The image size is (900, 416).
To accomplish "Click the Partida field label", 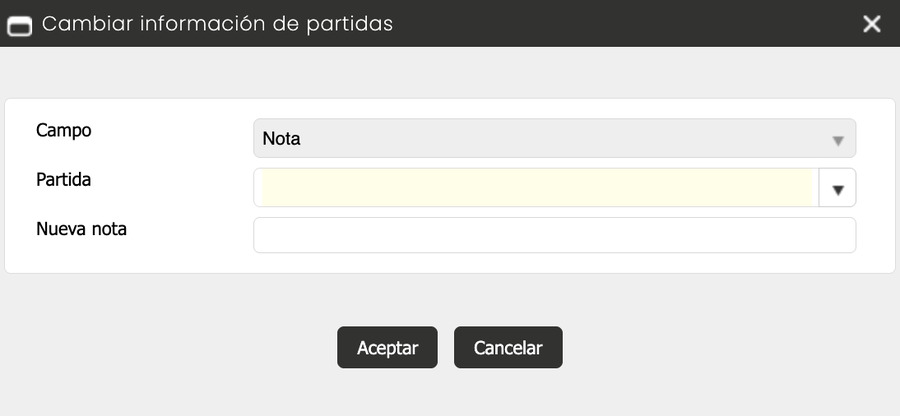I will tap(64, 179).
